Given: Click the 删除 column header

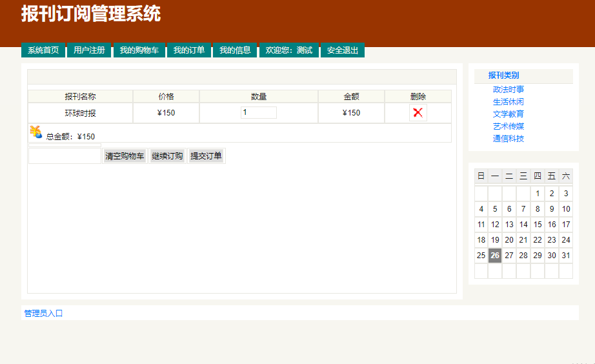Looking at the screenshot, I should point(418,96).
